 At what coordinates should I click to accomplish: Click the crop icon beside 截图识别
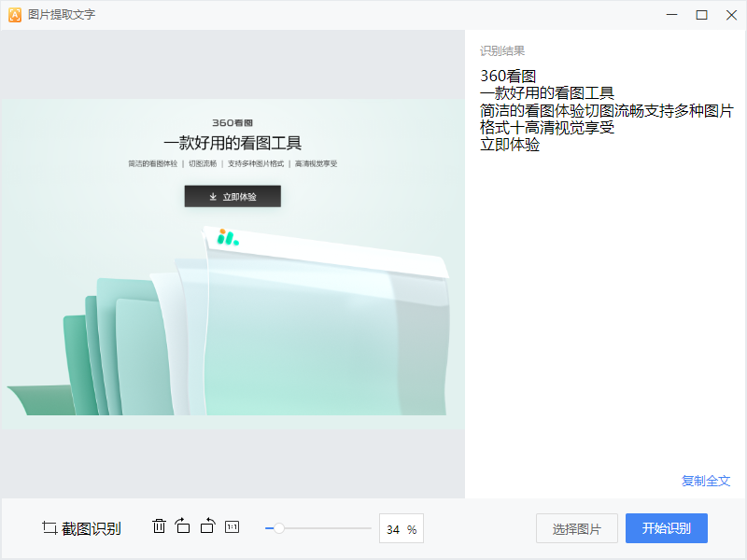pyautogui.click(x=49, y=527)
